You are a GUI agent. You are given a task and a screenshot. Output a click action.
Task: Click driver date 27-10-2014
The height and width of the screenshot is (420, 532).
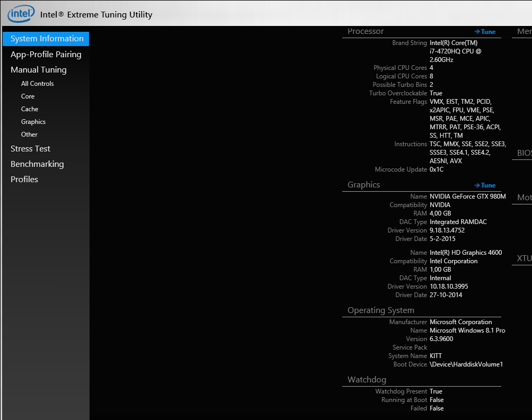coord(446,295)
